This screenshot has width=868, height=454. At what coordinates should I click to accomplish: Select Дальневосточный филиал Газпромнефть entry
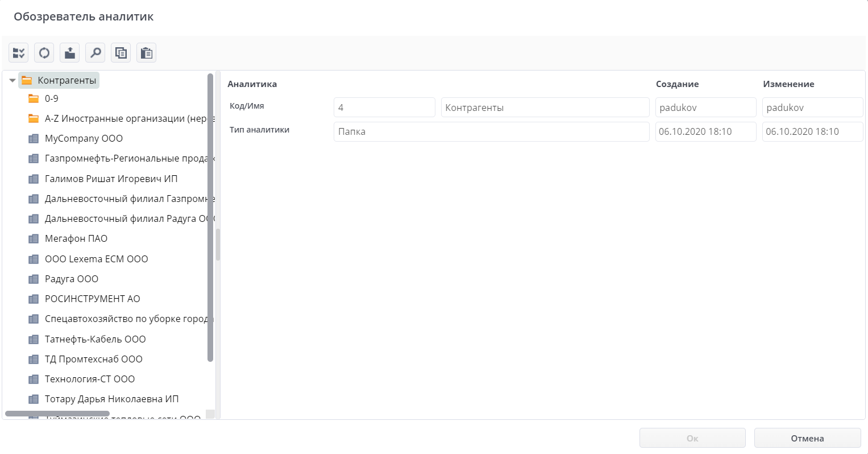coord(130,199)
